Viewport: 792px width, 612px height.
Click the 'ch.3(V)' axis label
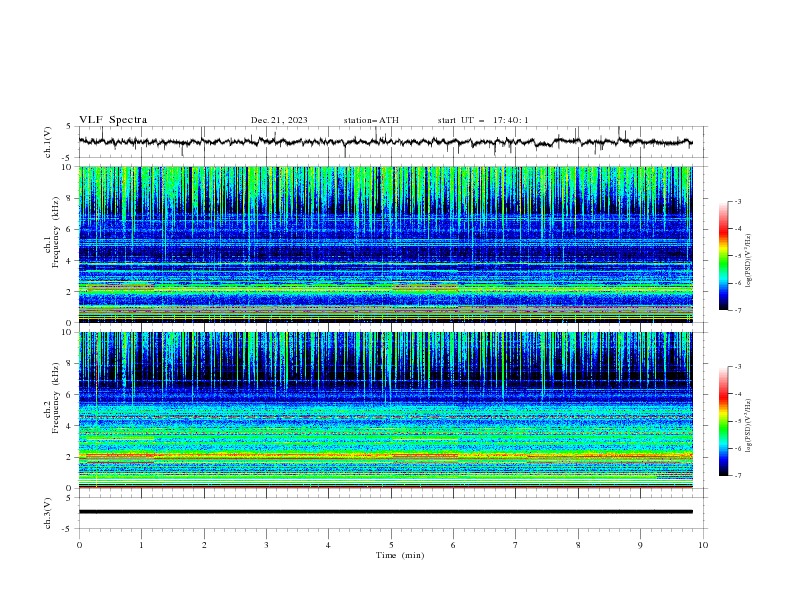(48, 513)
